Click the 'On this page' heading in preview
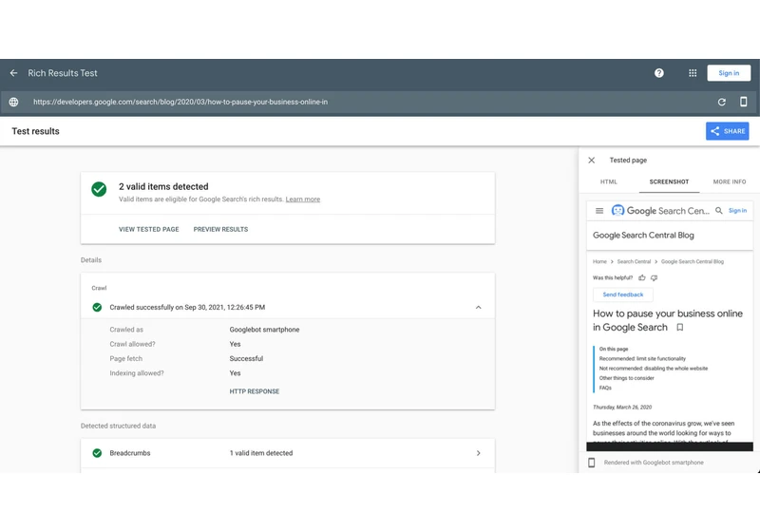 pyautogui.click(x=613, y=349)
